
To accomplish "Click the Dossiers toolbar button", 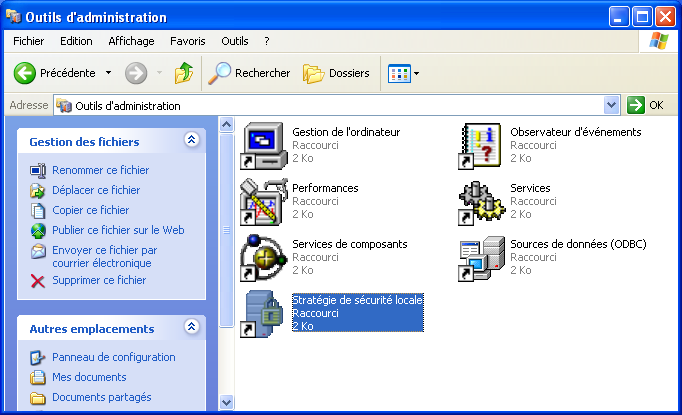I will pos(337,73).
